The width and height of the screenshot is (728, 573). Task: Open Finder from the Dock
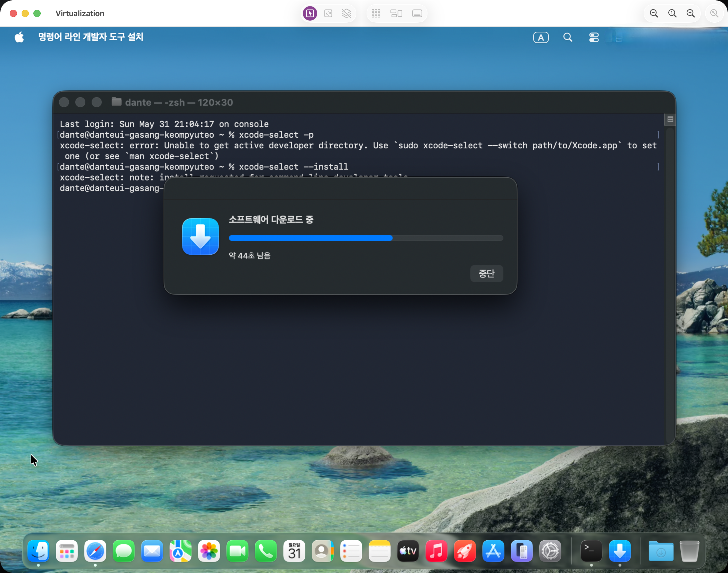pyautogui.click(x=38, y=551)
